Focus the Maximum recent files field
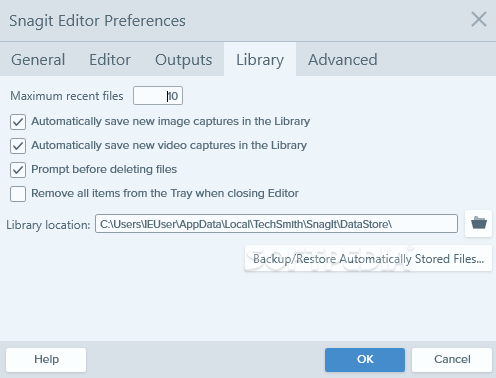Viewport: 496px width, 378px height. pos(158,96)
